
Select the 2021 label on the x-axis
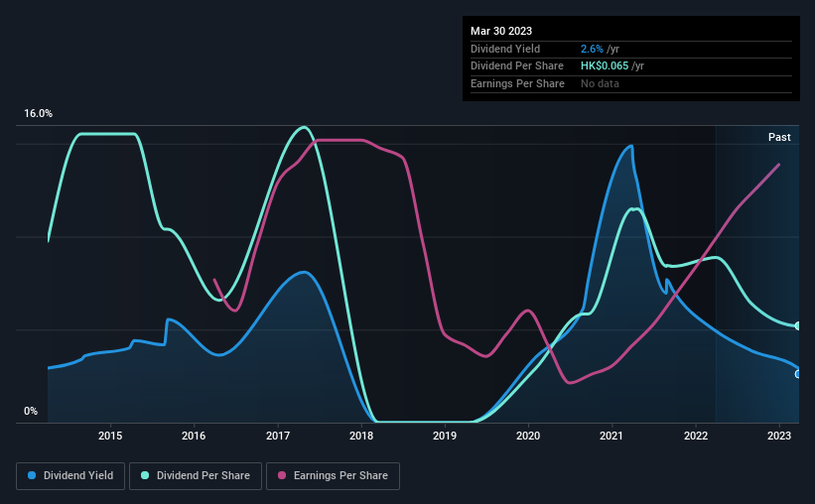click(611, 436)
